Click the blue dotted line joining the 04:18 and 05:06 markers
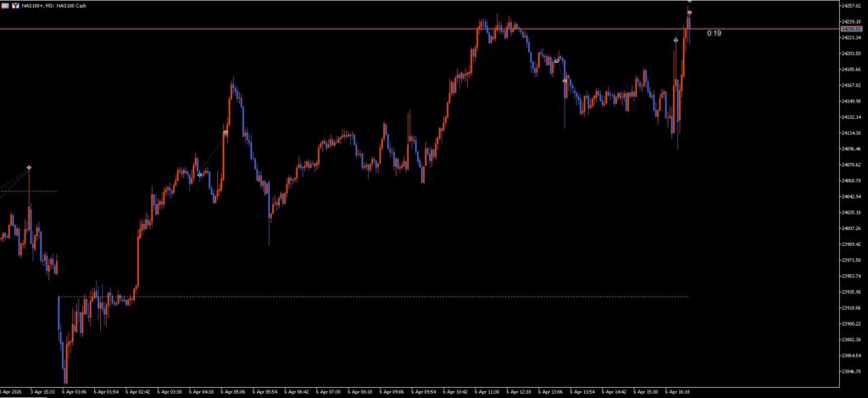This screenshot has width=868, height=398. click(212, 154)
